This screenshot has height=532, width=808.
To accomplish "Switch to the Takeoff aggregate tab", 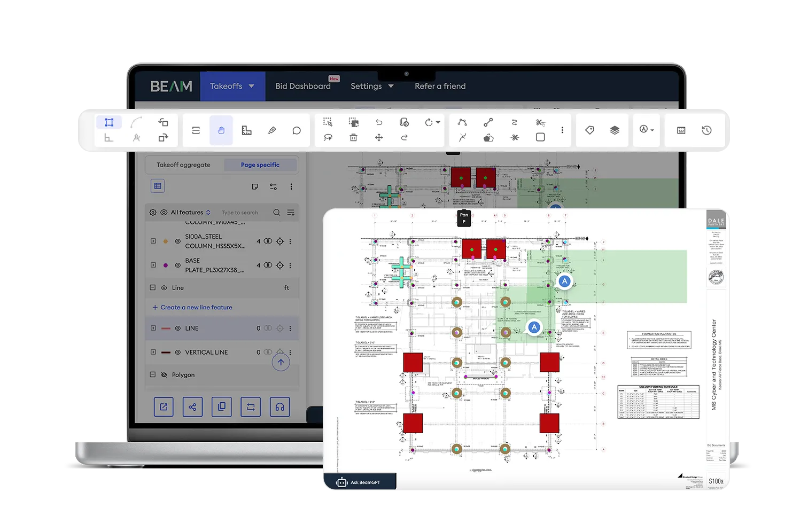I will (183, 165).
